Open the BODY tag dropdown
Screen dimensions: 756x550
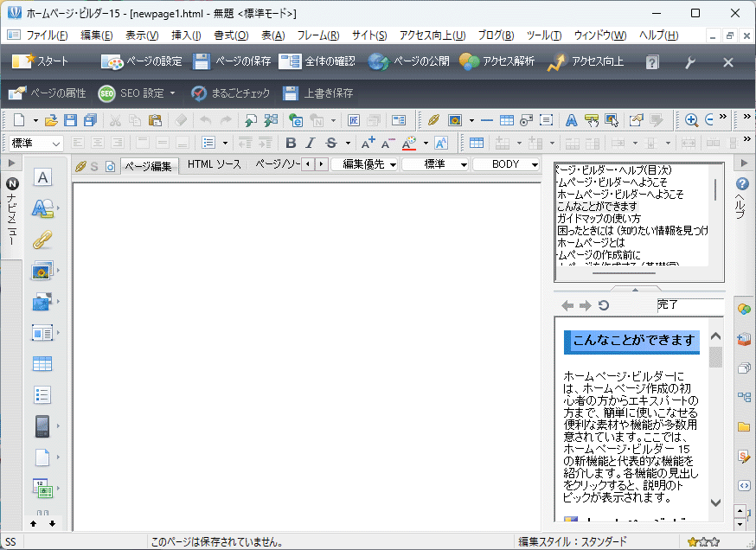pyautogui.click(x=507, y=164)
